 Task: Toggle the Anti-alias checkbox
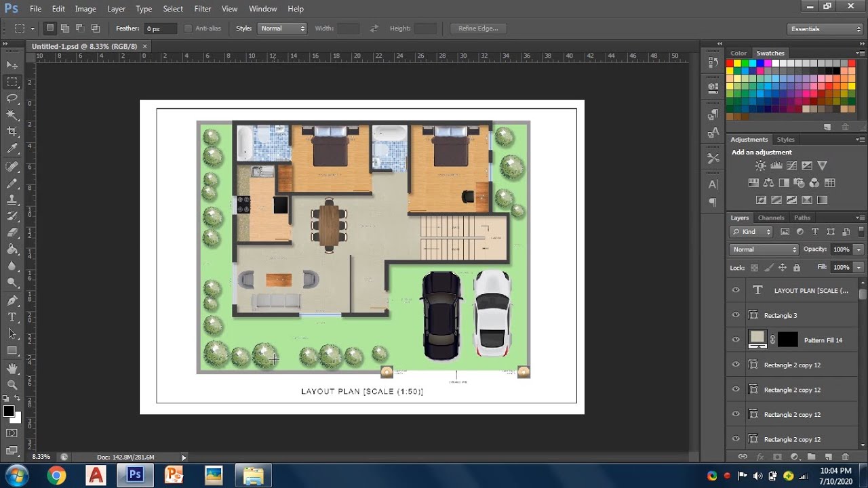coord(188,28)
